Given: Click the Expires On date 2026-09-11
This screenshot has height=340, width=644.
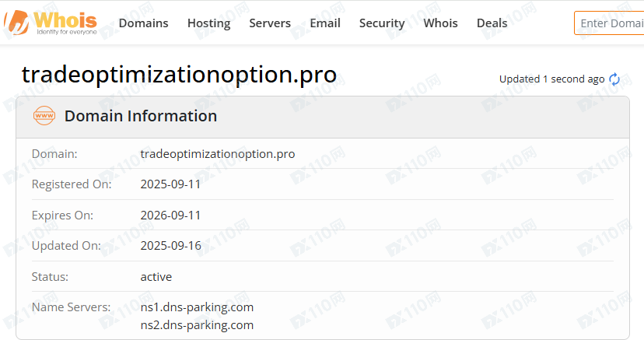Looking at the screenshot, I should coord(170,215).
